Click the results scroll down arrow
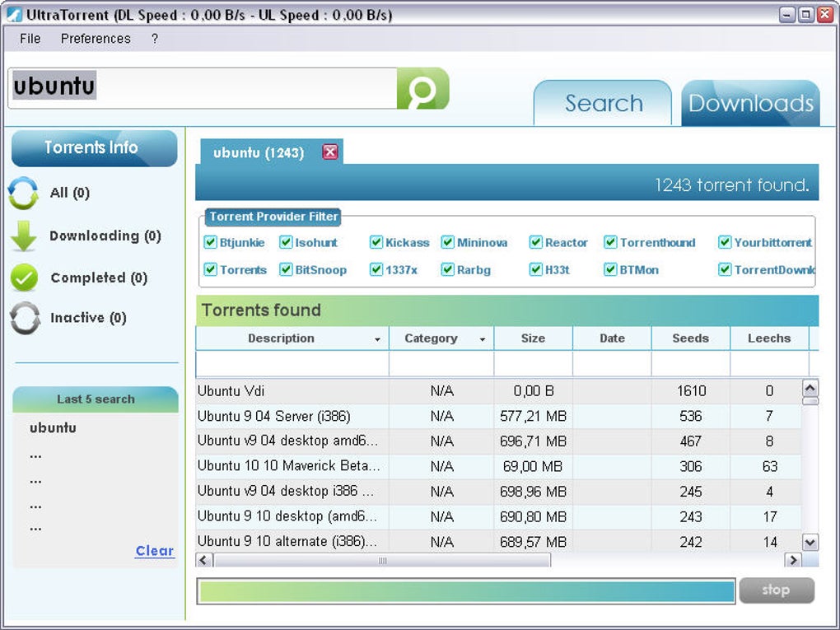This screenshot has width=840, height=630. coord(810,542)
